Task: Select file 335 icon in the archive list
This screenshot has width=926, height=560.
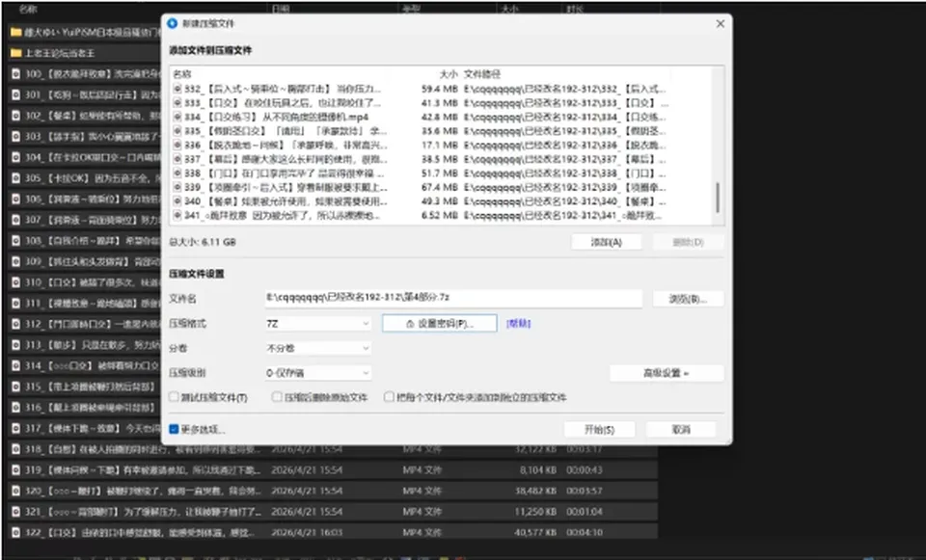Action: pyautogui.click(x=177, y=131)
